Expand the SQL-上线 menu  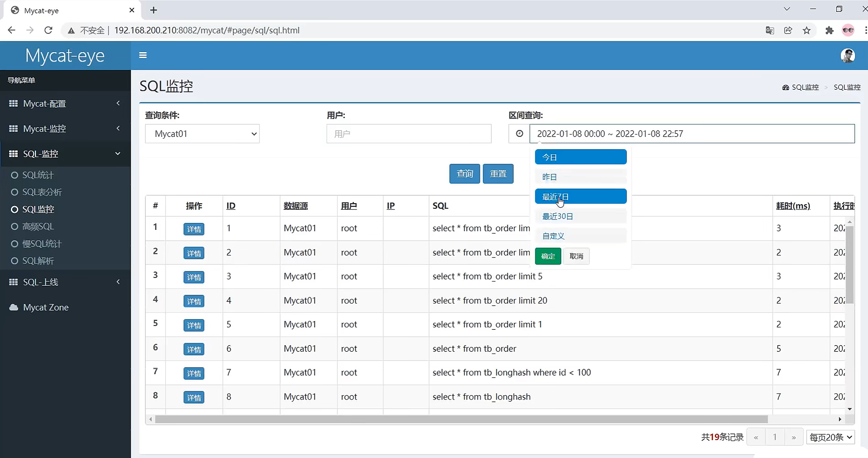65,282
